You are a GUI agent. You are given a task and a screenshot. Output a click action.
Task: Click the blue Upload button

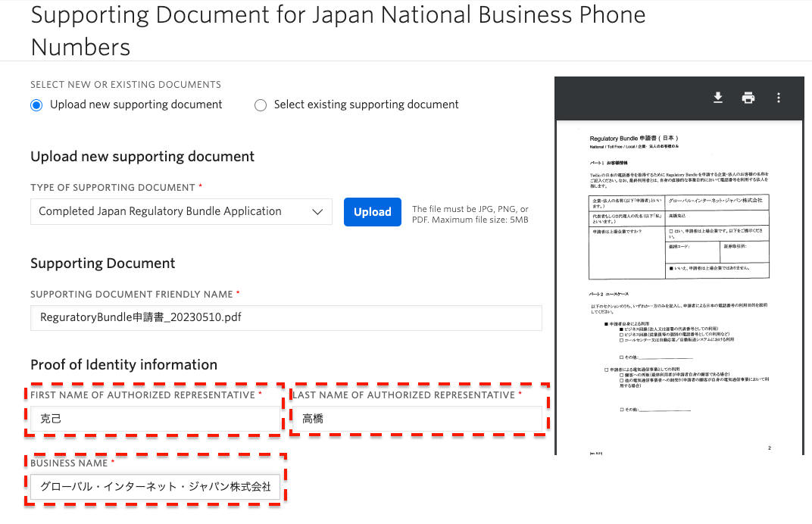(x=372, y=212)
